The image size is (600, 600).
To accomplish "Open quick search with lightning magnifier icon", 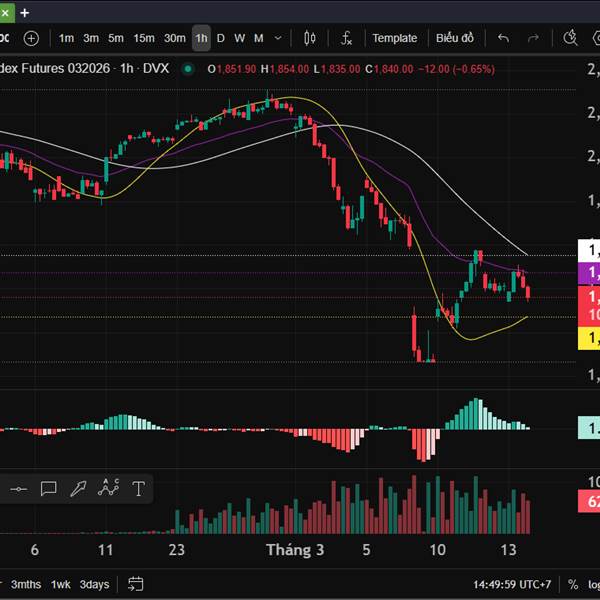I will click(570, 38).
